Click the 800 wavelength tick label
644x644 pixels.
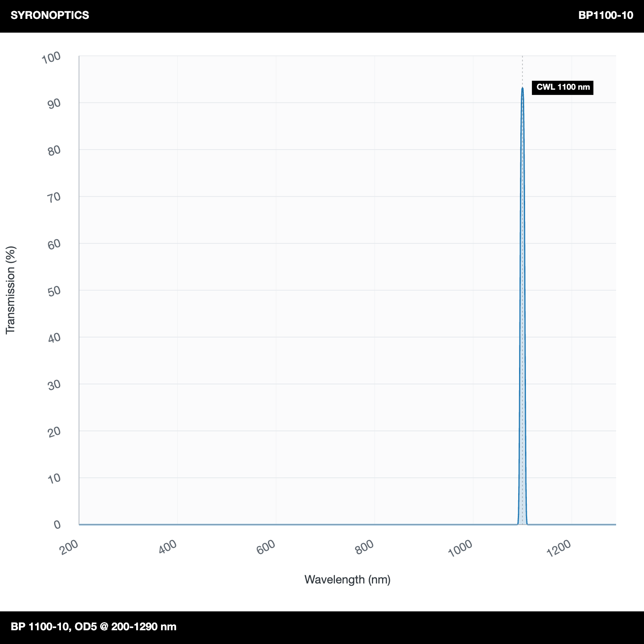pyautogui.click(x=365, y=547)
